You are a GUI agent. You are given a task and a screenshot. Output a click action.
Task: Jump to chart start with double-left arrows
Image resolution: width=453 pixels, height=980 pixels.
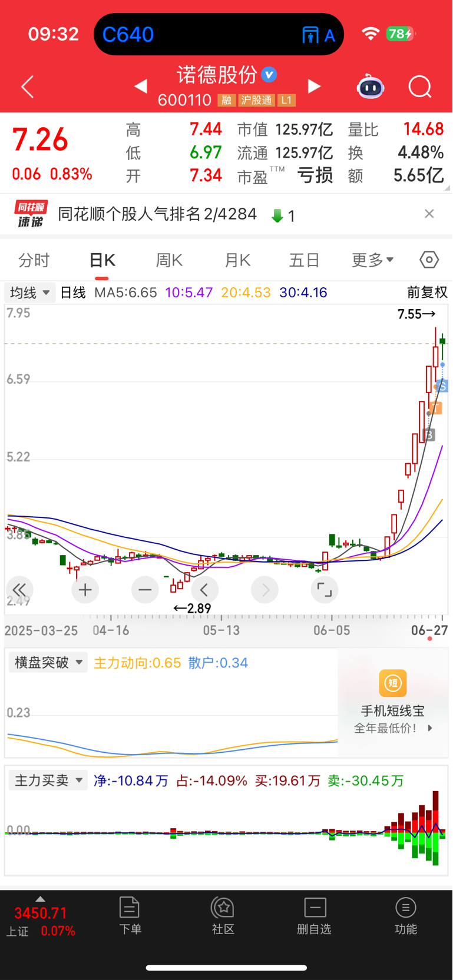(x=19, y=590)
